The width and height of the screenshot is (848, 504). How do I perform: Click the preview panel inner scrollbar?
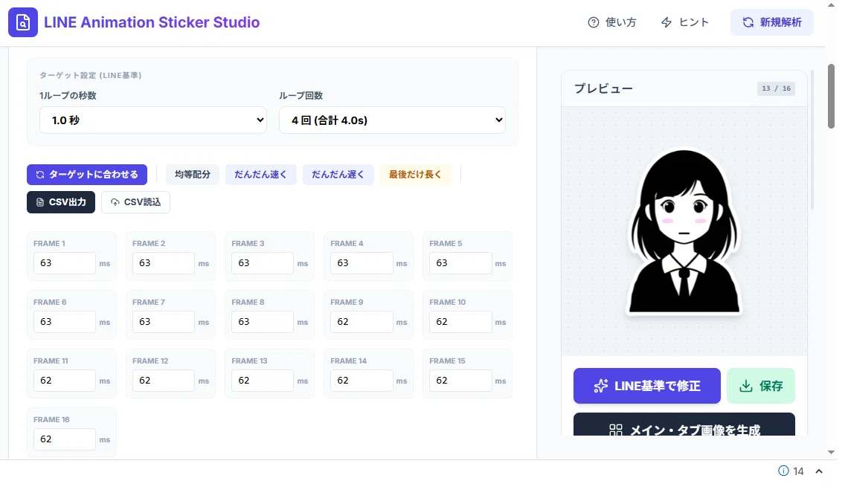click(x=812, y=140)
